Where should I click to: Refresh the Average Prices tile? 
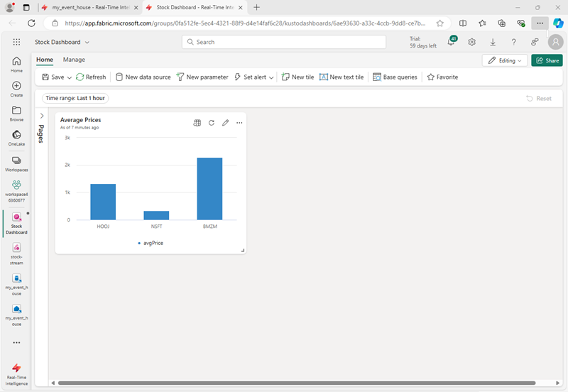pyautogui.click(x=212, y=123)
